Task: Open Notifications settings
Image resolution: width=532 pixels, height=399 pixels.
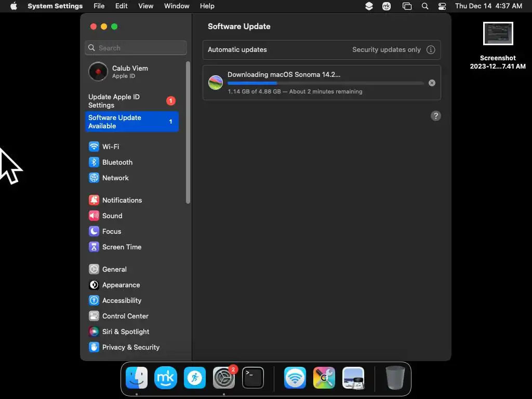Action: (x=131, y=200)
